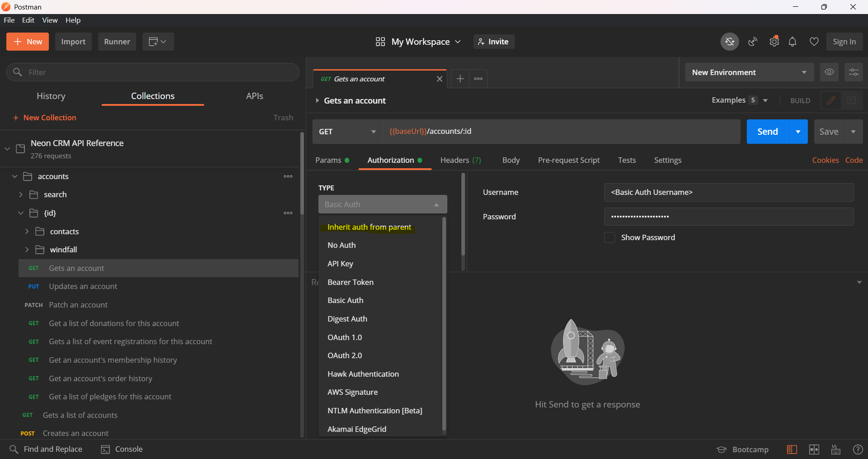Close the Gets an account tab
This screenshot has height=459, width=868.
439,79
